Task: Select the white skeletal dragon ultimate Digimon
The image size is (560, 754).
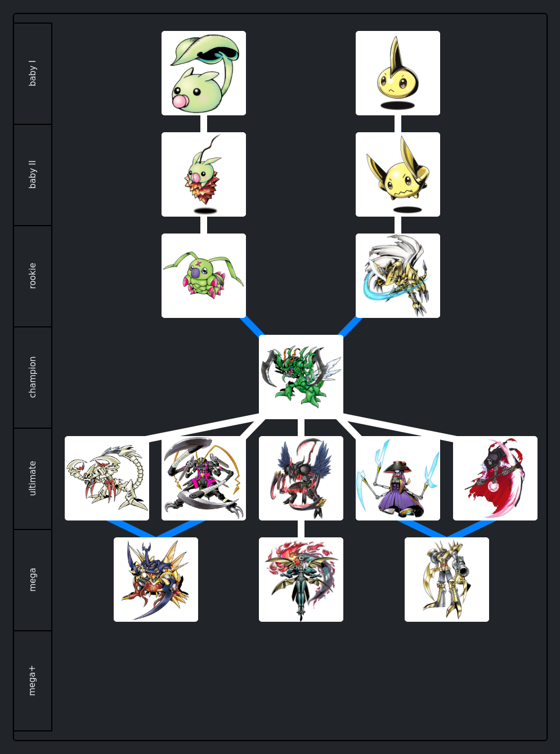Action: coord(107,478)
